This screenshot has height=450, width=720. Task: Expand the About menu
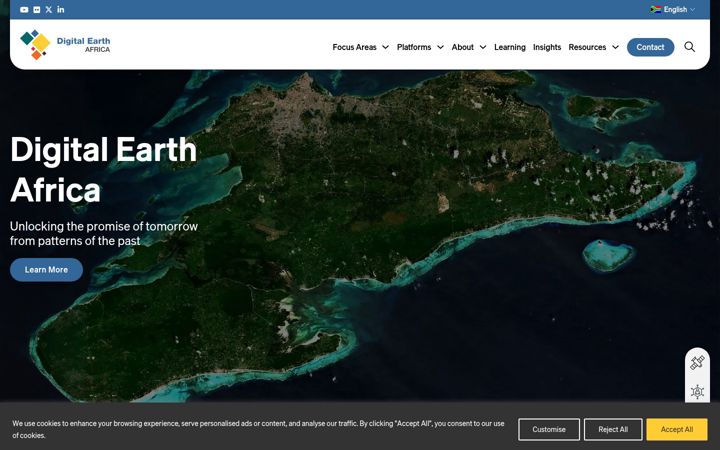click(x=469, y=47)
